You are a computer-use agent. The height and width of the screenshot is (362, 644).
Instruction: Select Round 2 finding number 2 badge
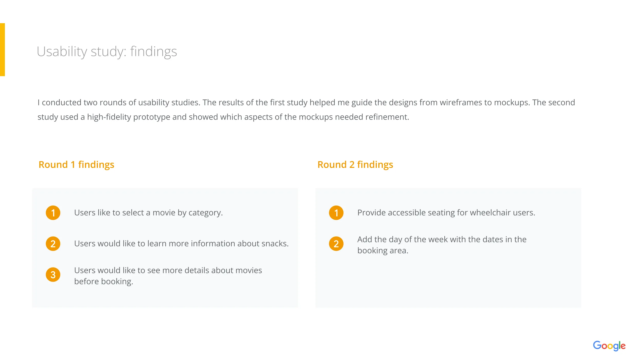click(x=336, y=244)
